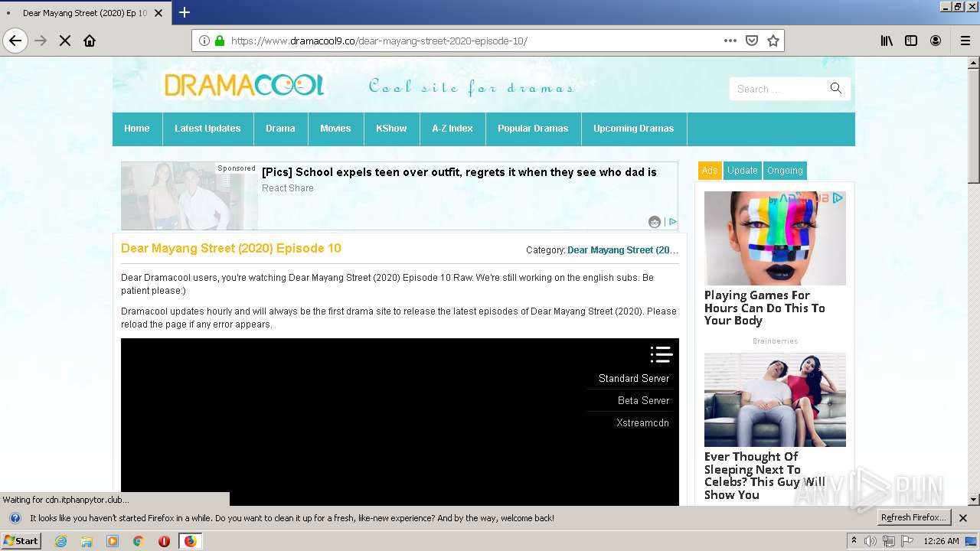Screen dimensions: 980x551
Task: Switch to the Update sidebar tab
Action: click(x=743, y=171)
